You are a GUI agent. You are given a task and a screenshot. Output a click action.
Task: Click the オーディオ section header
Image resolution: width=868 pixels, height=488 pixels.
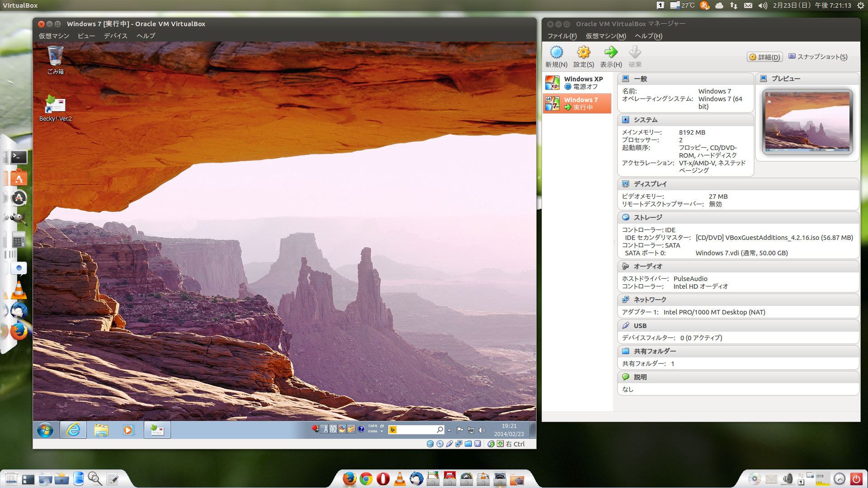(x=738, y=266)
